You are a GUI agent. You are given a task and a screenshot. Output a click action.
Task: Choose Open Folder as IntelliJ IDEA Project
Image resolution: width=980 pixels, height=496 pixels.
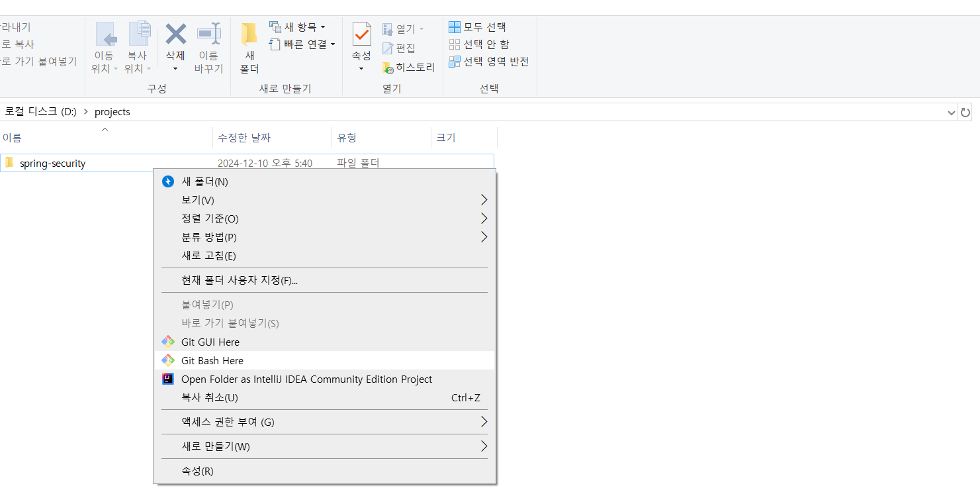[324, 379]
